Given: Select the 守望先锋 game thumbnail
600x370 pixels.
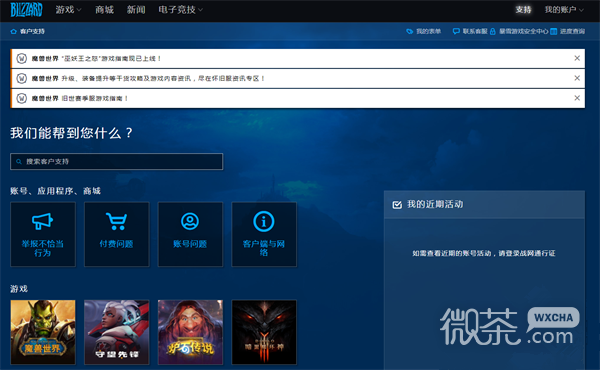Looking at the screenshot, I should coord(117,332).
